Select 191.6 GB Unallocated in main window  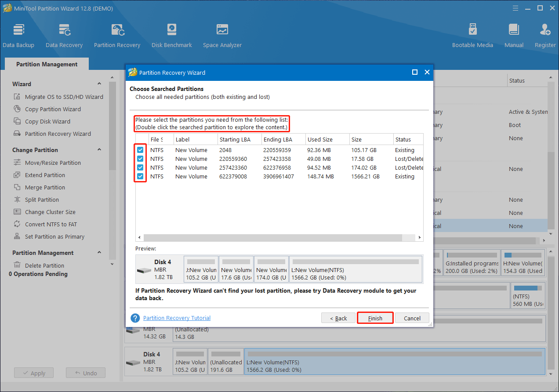click(225, 362)
